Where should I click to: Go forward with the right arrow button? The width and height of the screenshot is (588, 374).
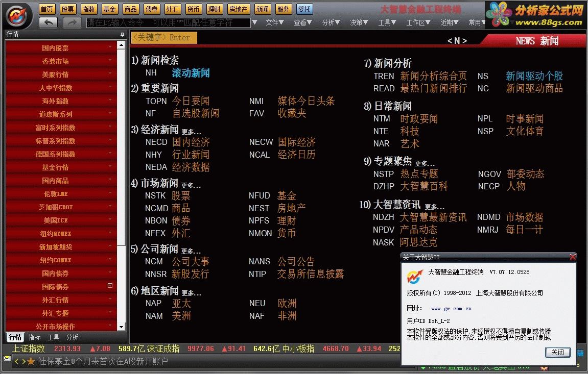(72, 22)
